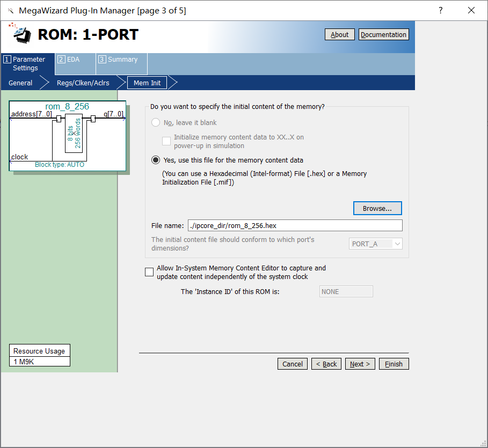The height and width of the screenshot is (448, 488).
Task: Click the arrow after Mem Init step
Action: click(173, 83)
